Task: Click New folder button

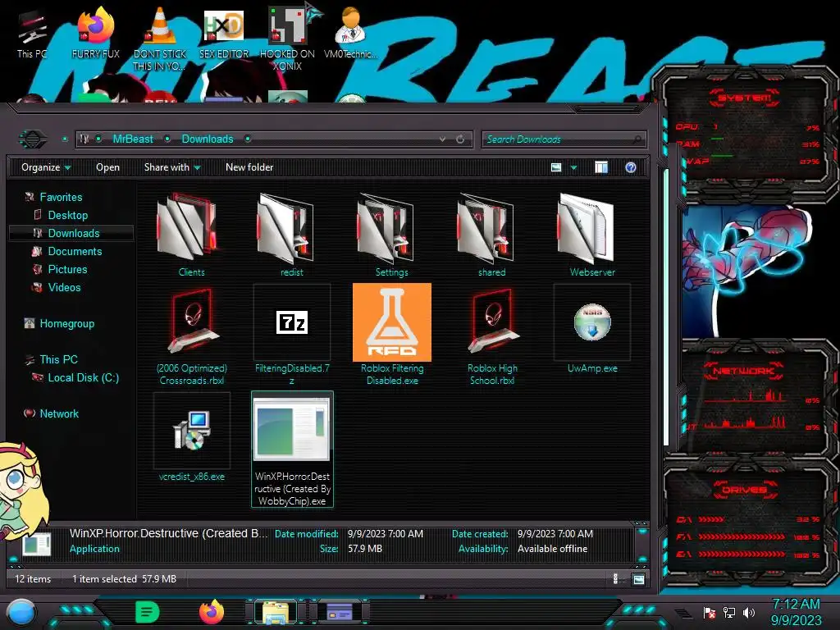Action: click(x=249, y=167)
